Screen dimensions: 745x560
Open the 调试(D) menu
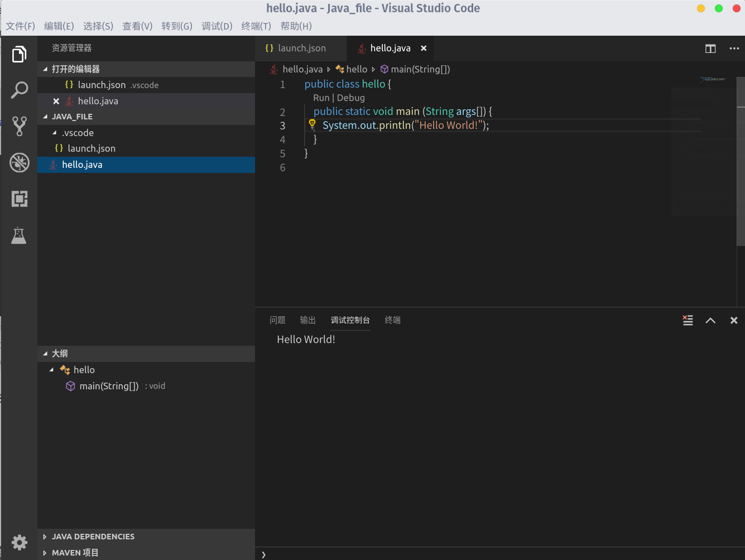(x=217, y=26)
